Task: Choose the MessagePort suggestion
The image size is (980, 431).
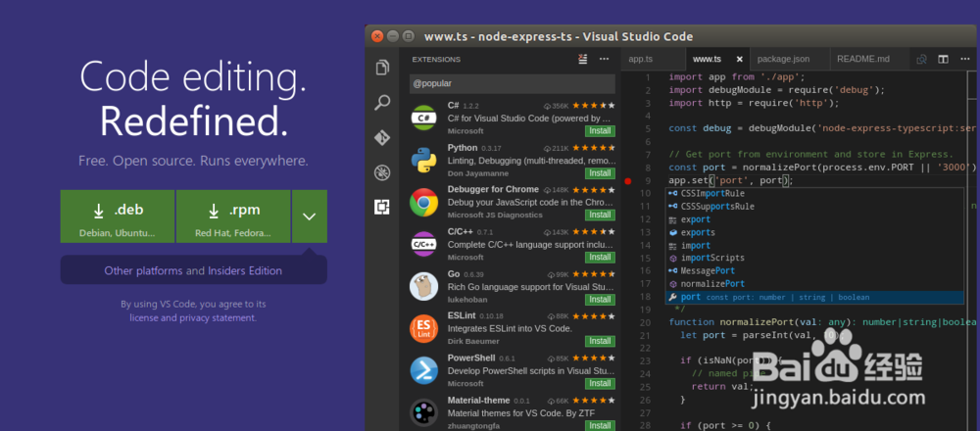Action: 813,271
